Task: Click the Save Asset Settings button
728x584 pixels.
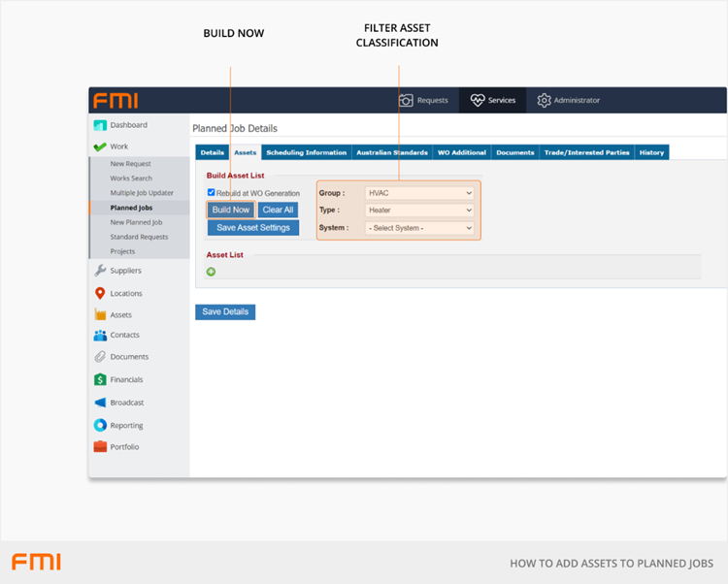Action: (252, 228)
